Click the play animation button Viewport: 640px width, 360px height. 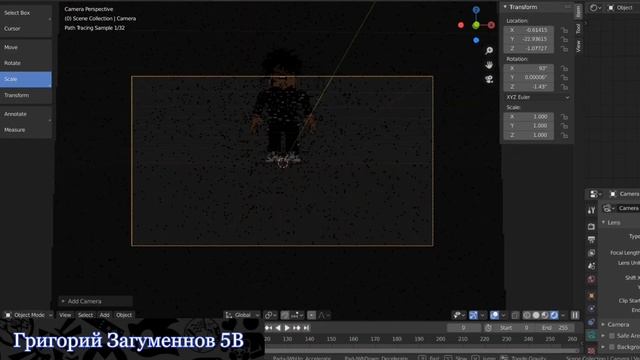pos(287,328)
